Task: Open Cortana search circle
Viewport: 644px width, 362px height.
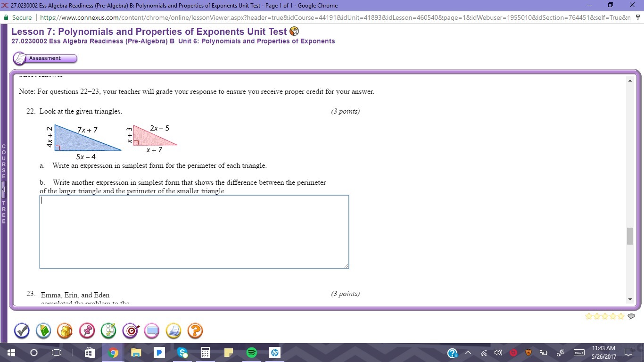Action: click(33, 353)
